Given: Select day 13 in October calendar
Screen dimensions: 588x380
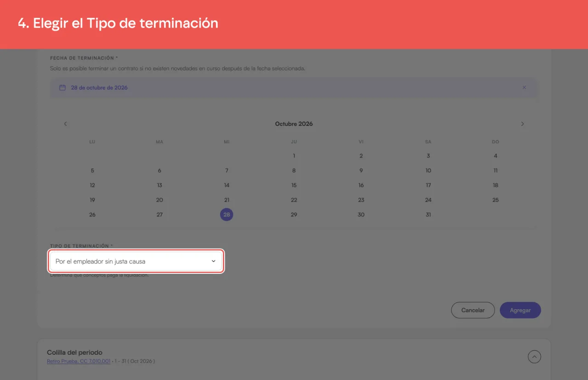Looking at the screenshot, I should point(159,185).
